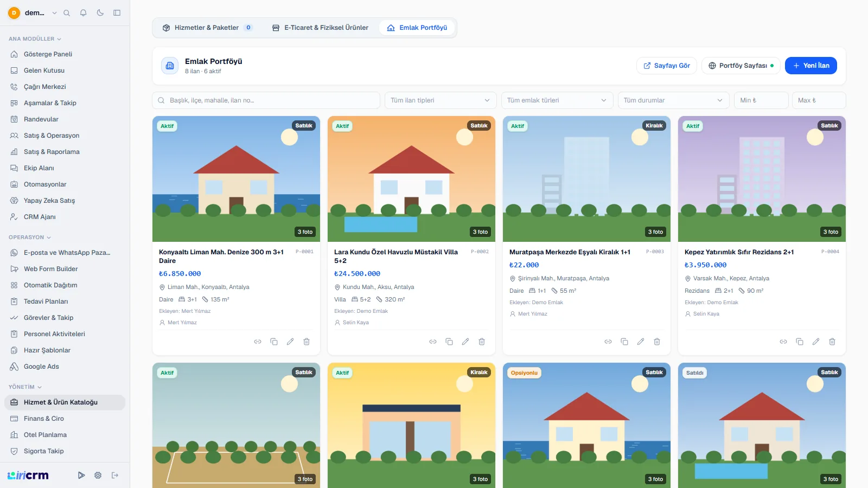Click price ₺6.850.000 text
This screenshot has width=868, height=488.
(180, 274)
